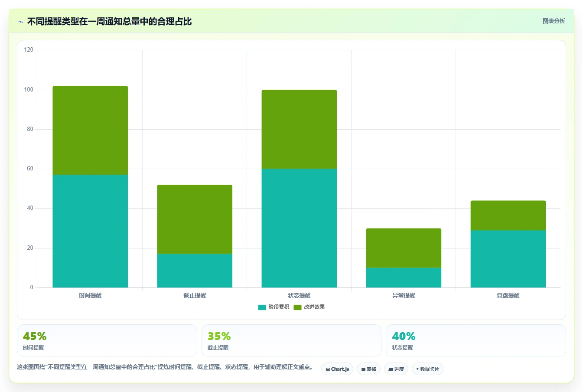Click the 表格 tag chip
Viewport: 583px width, 392px height.
click(368, 369)
